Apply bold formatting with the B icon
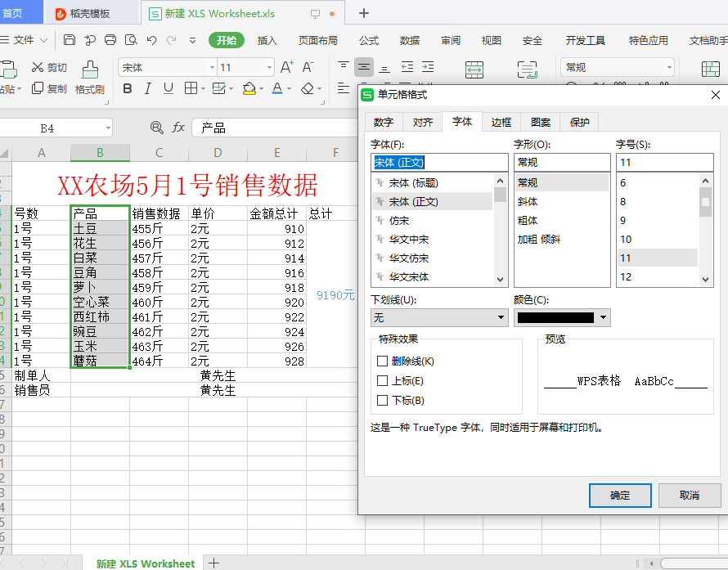728x570 pixels. coord(127,88)
